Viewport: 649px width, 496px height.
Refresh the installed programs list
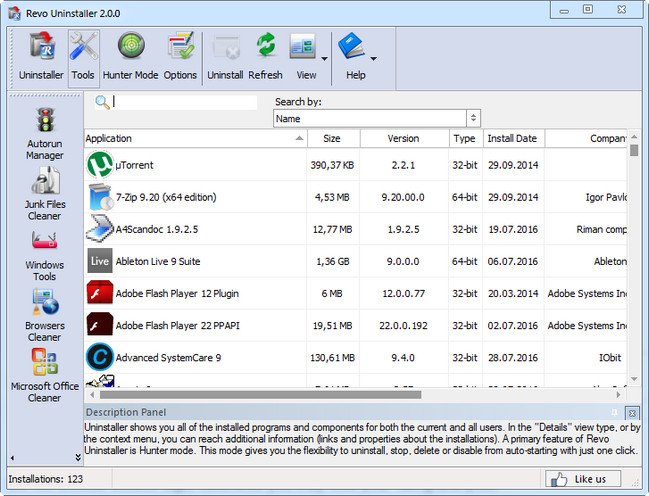coord(266,45)
